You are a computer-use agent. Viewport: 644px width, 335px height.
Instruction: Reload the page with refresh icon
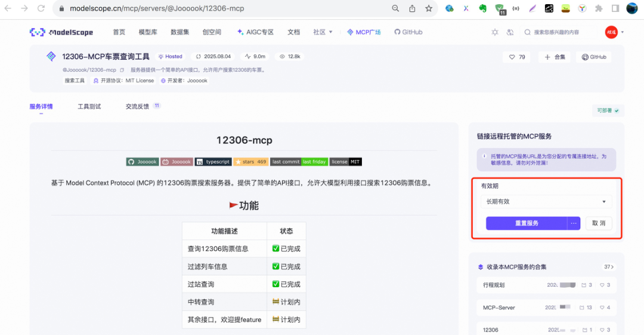tap(41, 8)
